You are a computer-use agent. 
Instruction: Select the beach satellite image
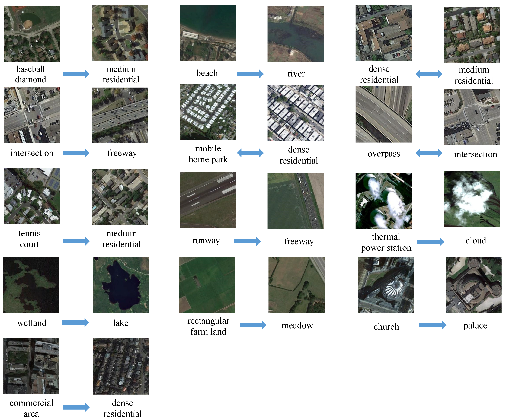tap(207, 33)
